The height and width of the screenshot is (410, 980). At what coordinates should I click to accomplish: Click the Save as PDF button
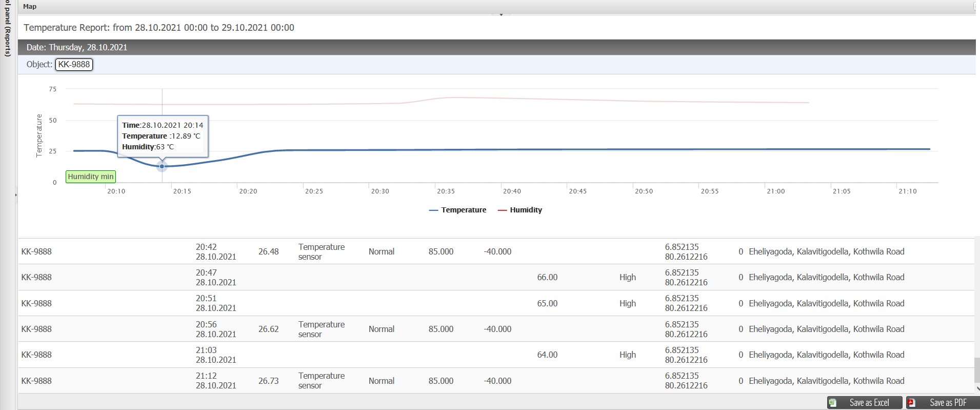coord(943,403)
